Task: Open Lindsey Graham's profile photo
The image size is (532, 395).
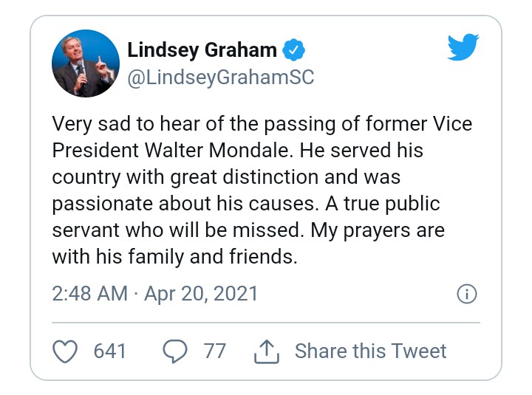Action: point(86,63)
